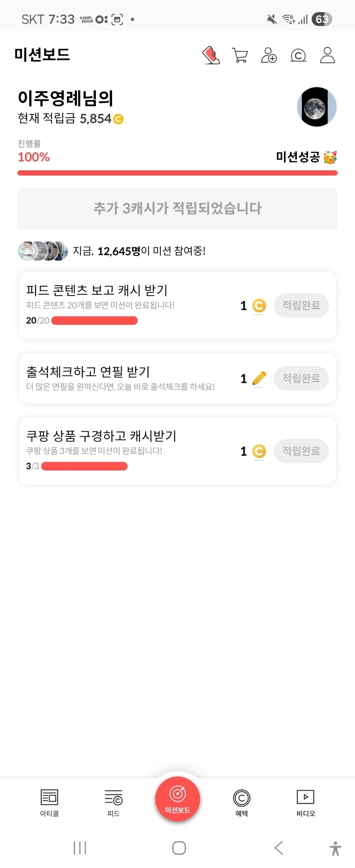This screenshot has width=355, height=868.
Task: Open the 혜택 tab
Action: (242, 803)
